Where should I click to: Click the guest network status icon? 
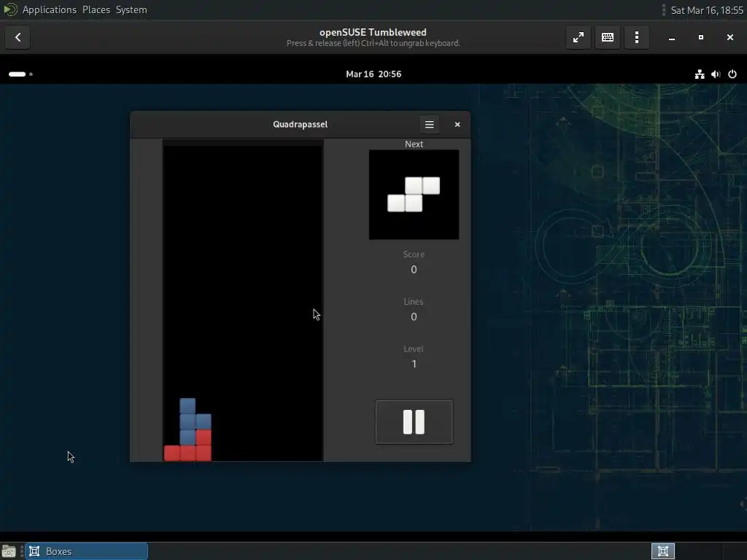click(x=700, y=74)
